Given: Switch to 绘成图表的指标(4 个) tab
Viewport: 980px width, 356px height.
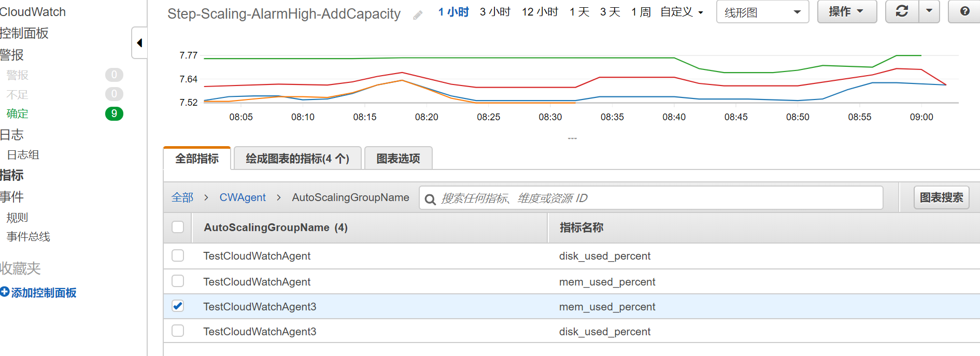Looking at the screenshot, I should (297, 159).
